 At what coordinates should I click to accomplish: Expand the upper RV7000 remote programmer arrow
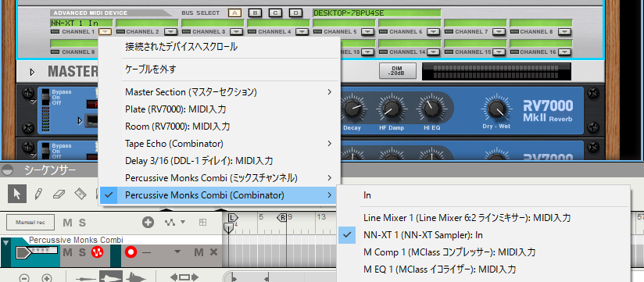point(80,120)
